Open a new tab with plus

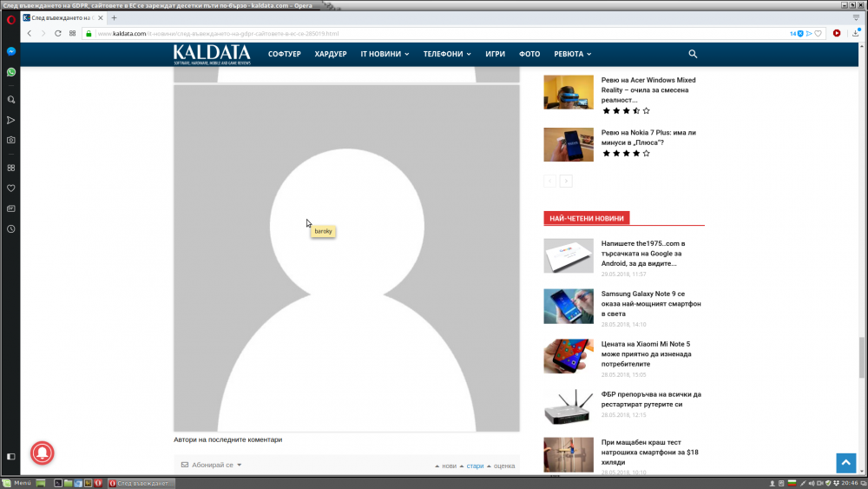[114, 17]
